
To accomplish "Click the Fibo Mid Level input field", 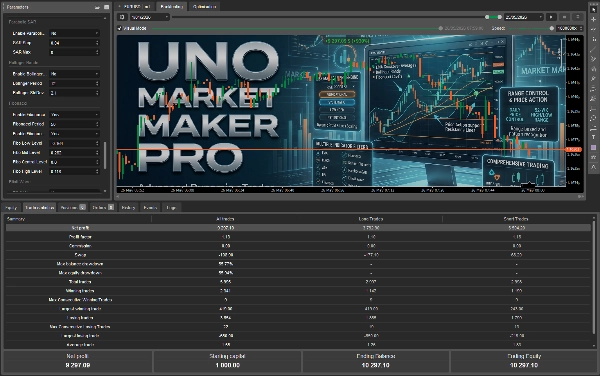I will [x=75, y=152].
